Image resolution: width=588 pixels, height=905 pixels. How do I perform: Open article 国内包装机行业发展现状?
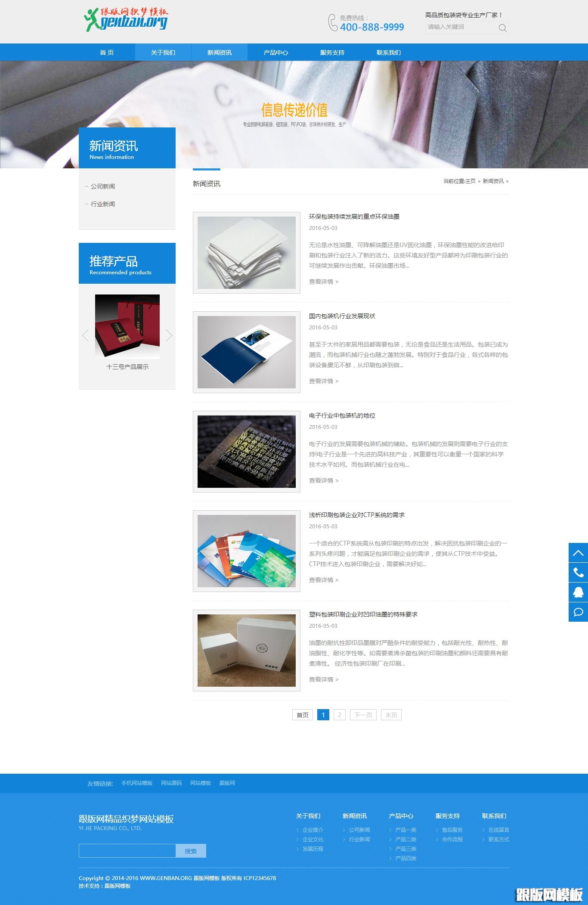pos(342,316)
